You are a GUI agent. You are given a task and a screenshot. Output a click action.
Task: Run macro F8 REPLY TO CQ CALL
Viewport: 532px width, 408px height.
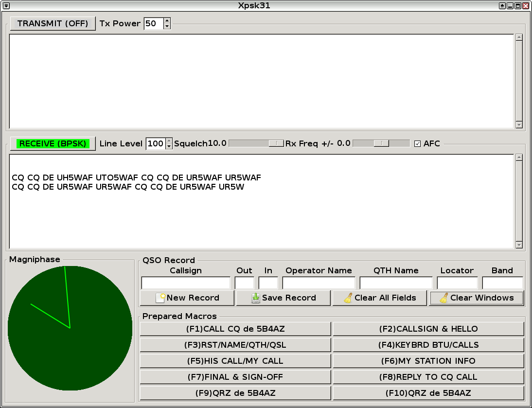(x=428, y=377)
